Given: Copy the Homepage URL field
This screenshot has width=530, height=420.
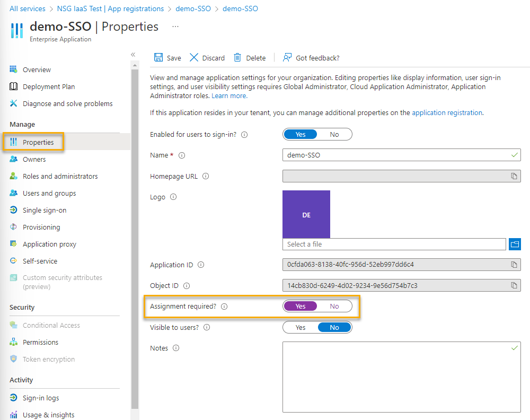Looking at the screenshot, I should [x=514, y=176].
